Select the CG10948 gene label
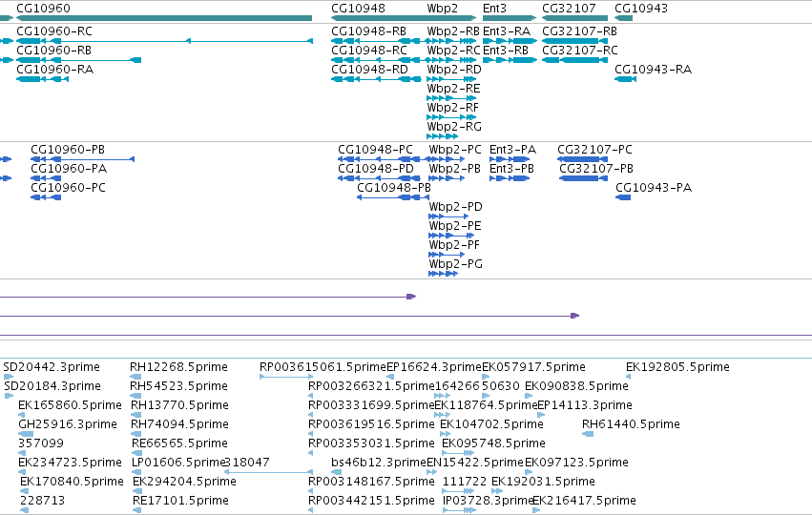 (x=359, y=9)
